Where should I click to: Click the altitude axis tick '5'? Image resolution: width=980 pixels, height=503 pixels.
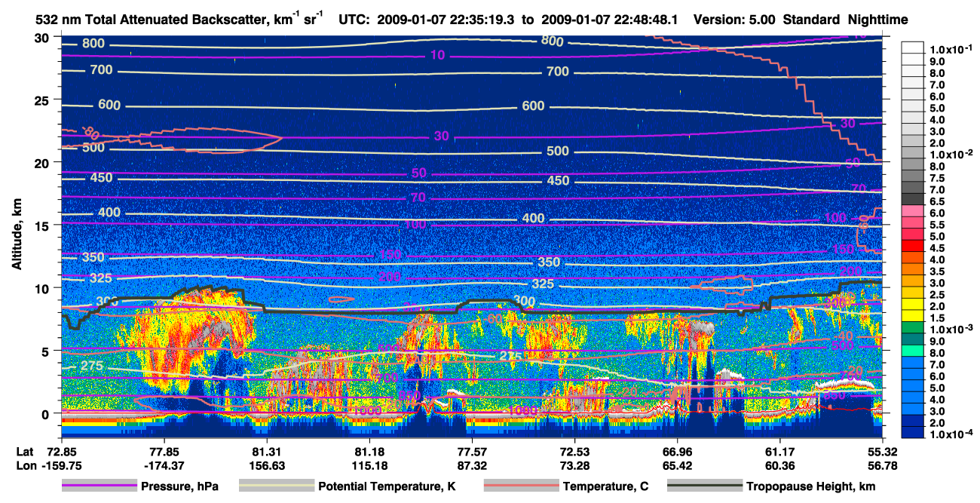click(47, 351)
